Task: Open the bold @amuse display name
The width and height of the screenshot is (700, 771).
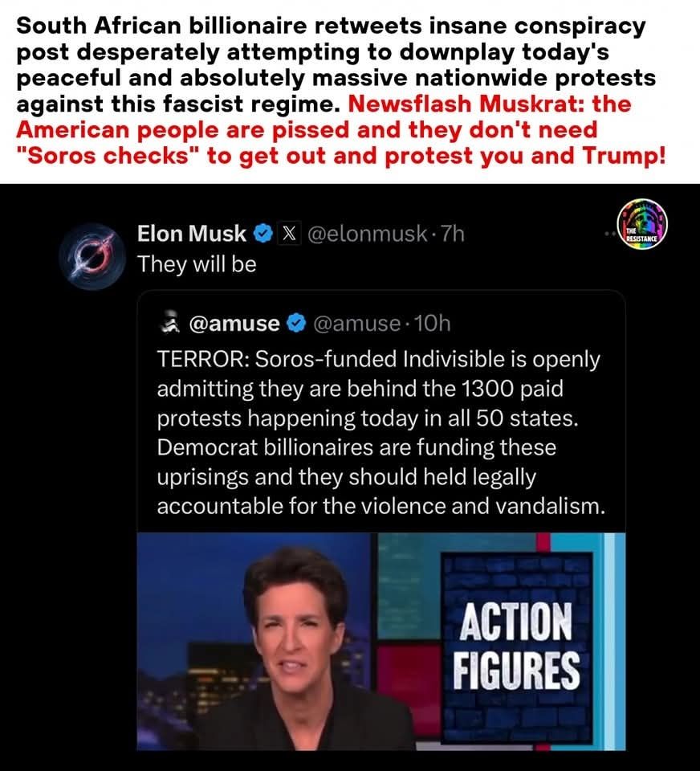Action: click(234, 324)
